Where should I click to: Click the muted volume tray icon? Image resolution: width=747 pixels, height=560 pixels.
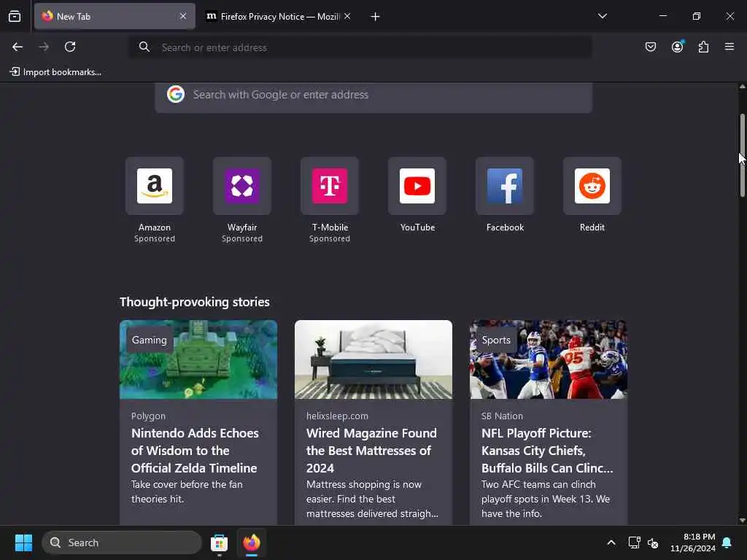click(x=653, y=542)
